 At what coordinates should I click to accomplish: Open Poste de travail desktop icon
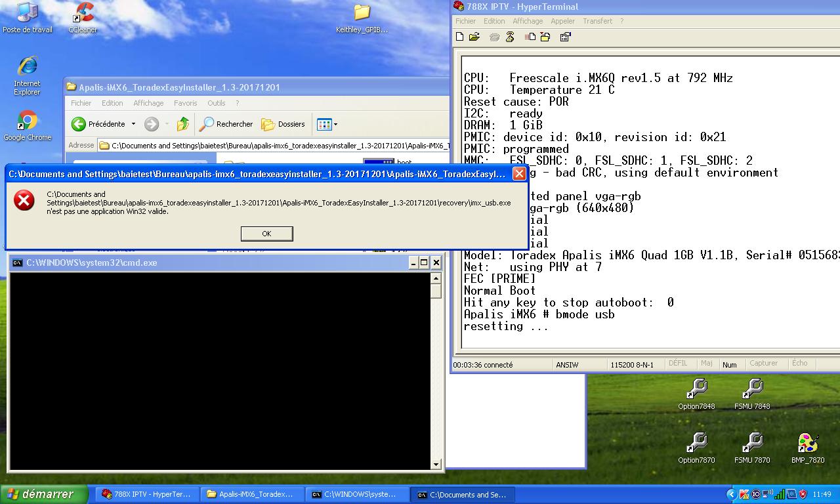click(x=28, y=18)
